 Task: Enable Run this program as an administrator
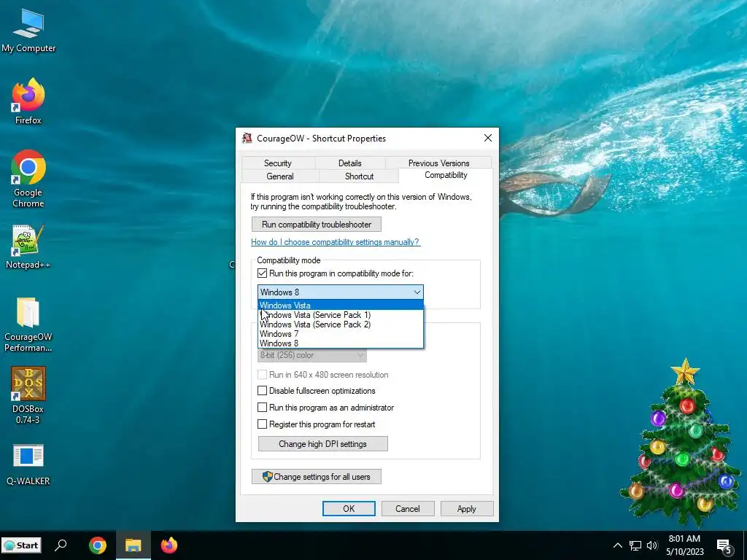click(x=262, y=407)
